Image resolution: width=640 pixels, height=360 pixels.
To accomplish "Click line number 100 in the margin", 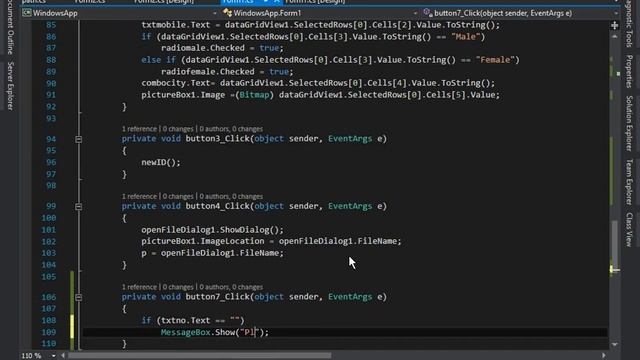I will (x=49, y=218).
